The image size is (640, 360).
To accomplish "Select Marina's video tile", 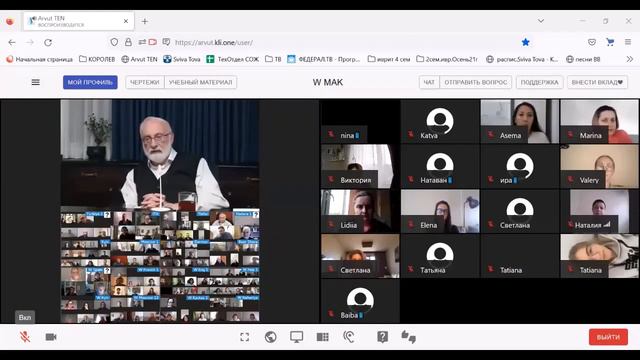I will (599, 121).
